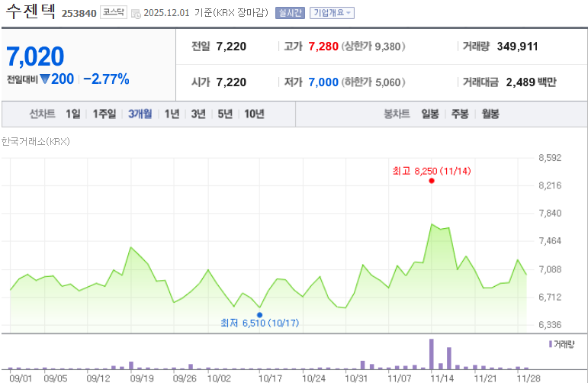Click the low price 7,000

(x=323, y=82)
